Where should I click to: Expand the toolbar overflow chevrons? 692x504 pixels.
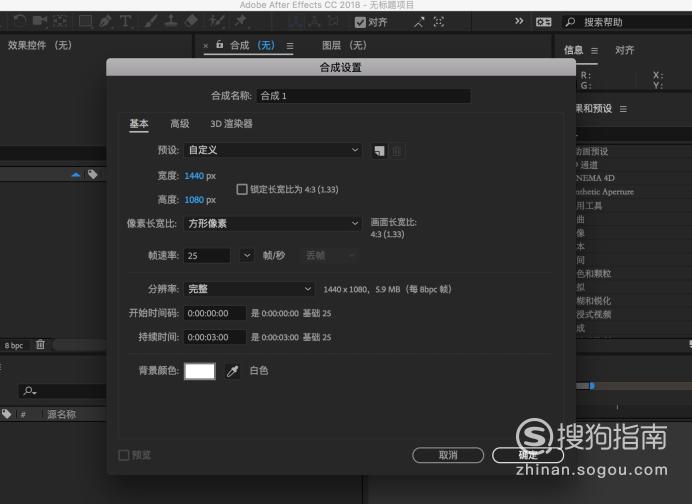tap(519, 21)
